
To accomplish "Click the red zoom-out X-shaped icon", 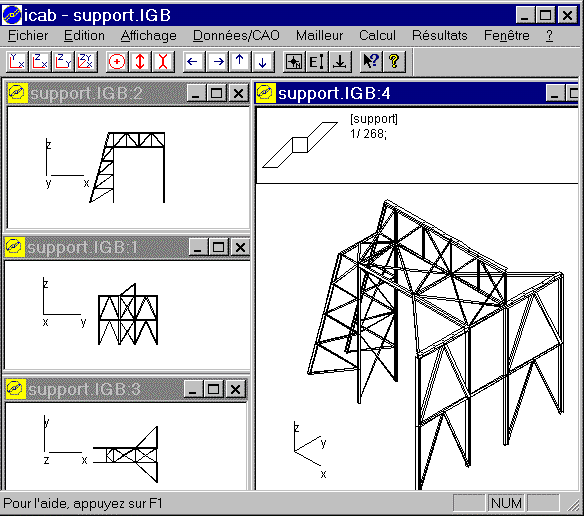I will (x=163, y=61).
